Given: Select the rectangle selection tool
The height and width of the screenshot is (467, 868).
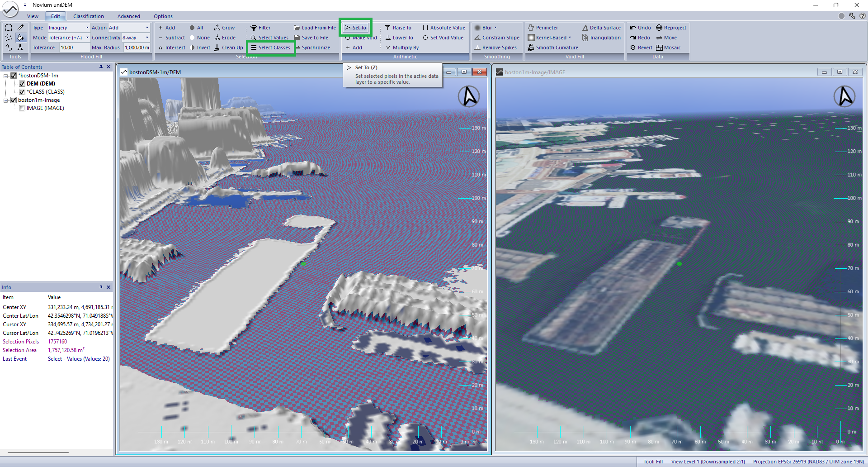Looking at the screenshot, I should click(9, 28).
